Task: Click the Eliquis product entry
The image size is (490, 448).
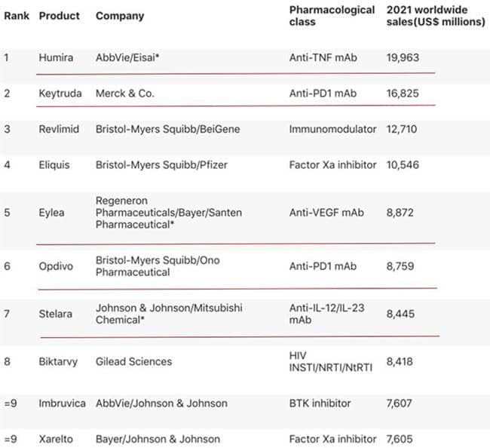Action: 57,165
